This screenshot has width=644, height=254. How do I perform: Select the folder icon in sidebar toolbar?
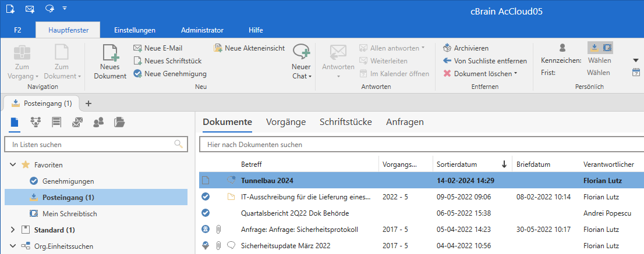pos(119,122)
